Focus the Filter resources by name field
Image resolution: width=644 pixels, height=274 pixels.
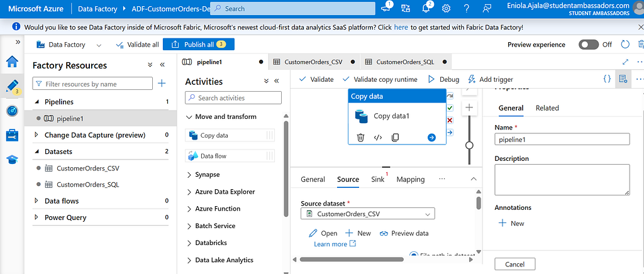(92, 84)
